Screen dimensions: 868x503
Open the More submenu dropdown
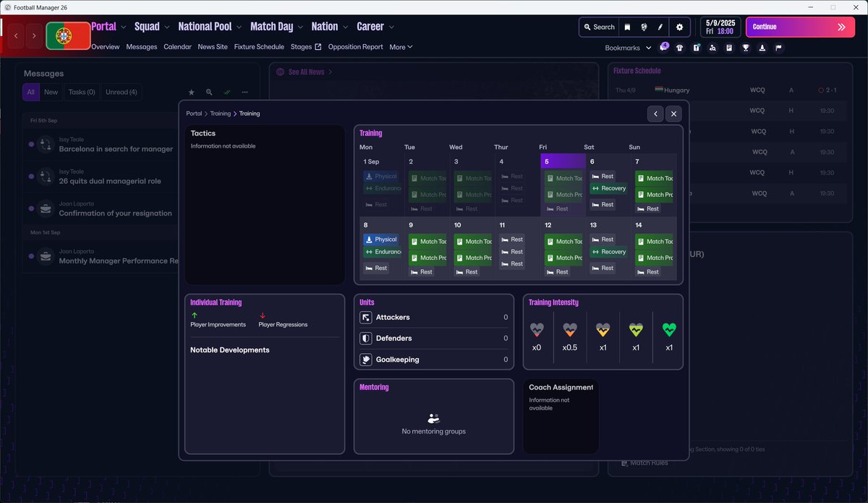click(x=401, y=47)
